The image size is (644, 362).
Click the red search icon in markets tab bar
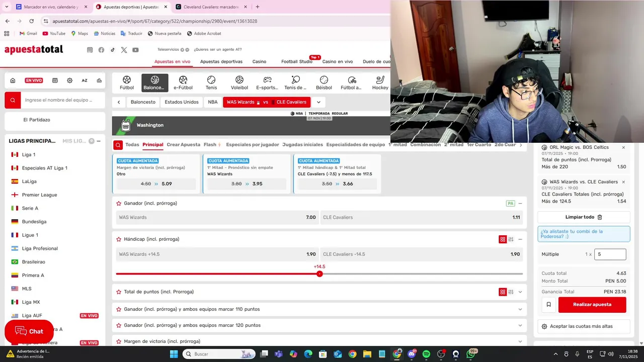118,145
